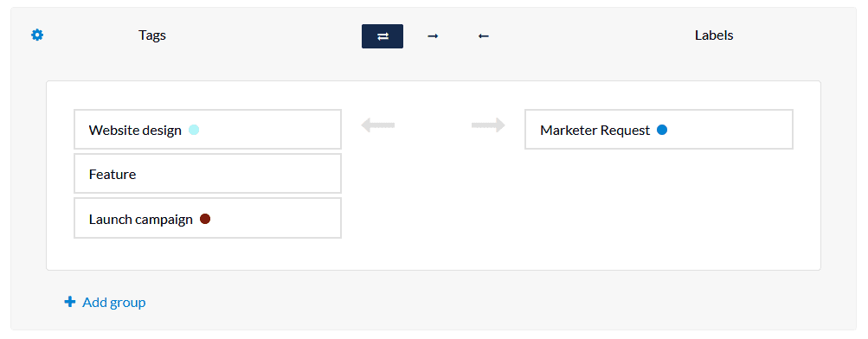The image size is (868, 339).
Task: Click the Launch campaign text label
Action: pyautogui.click(x=140, y=220)
